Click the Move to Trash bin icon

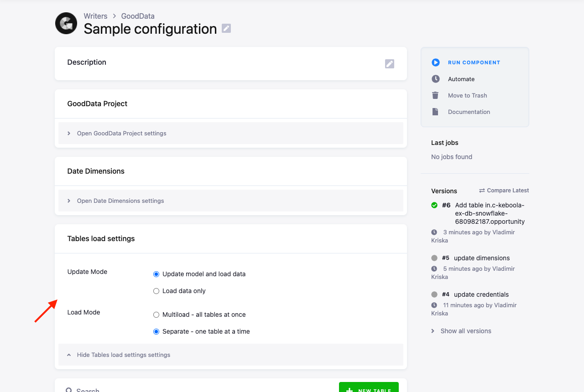pyautogui.click(x=435, y=95)
